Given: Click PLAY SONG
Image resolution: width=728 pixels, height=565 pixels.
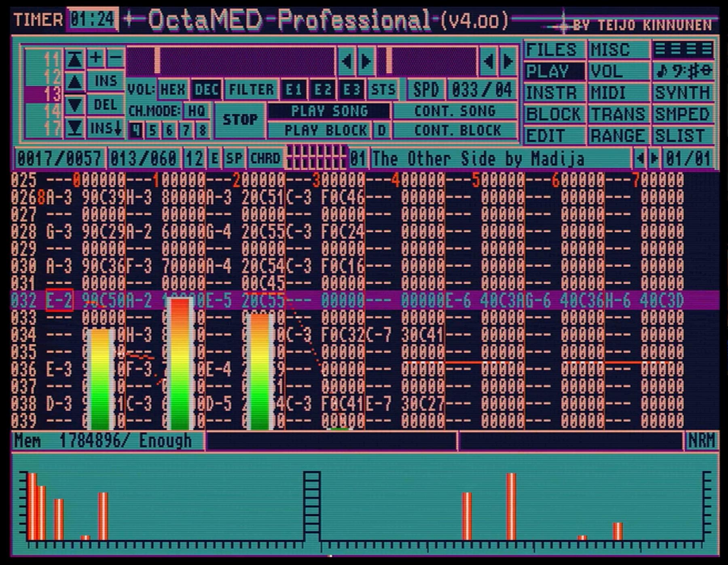Looking at the screenshot, I should coord(329,111).
